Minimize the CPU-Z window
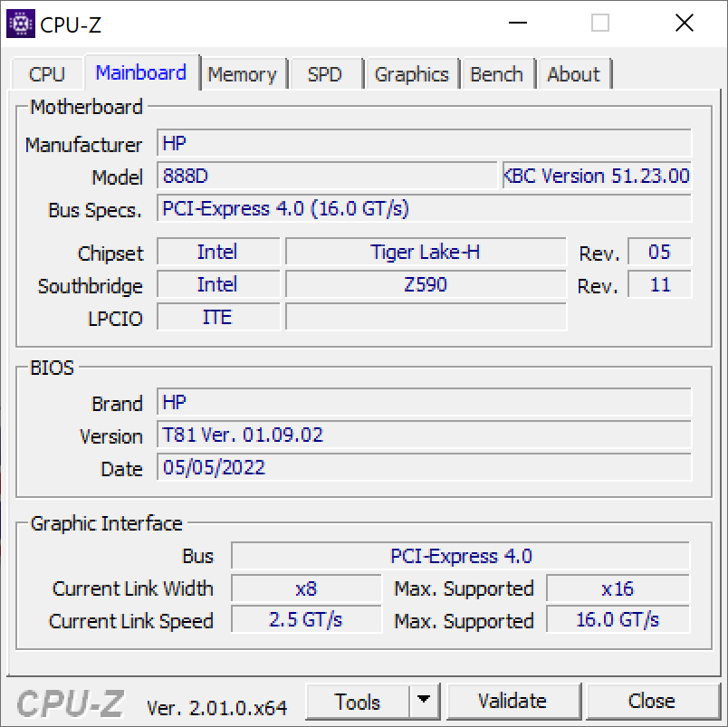Image resolution: width=728 pixels, height=727 pixels. click(517, 24)
